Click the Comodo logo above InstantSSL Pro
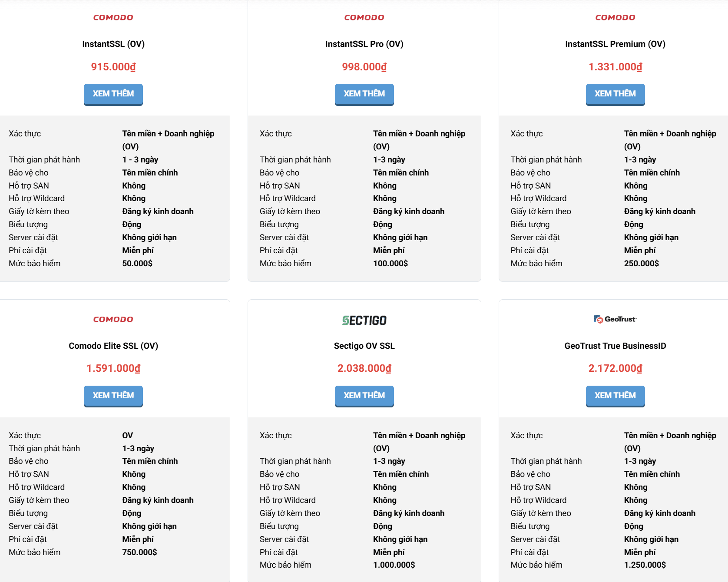Image resolution: width=728 pixels, height=582 pixels. (x=364, y=17)
